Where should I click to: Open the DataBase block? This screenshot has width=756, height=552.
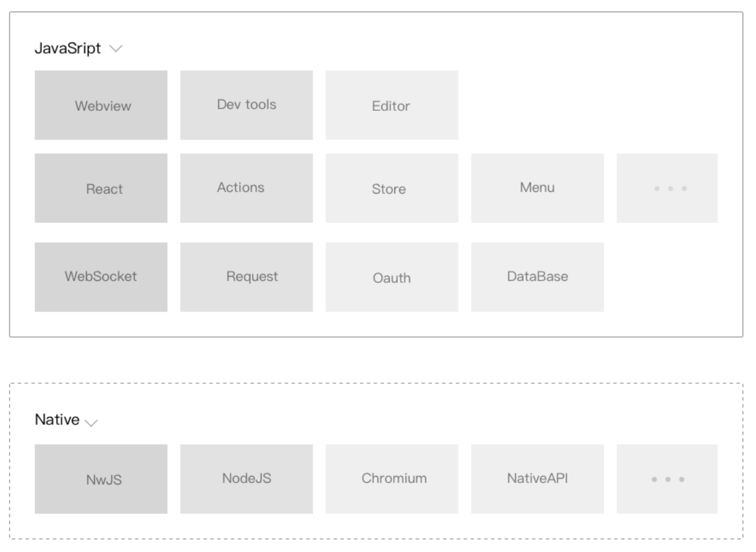click(x=537, y=277)
